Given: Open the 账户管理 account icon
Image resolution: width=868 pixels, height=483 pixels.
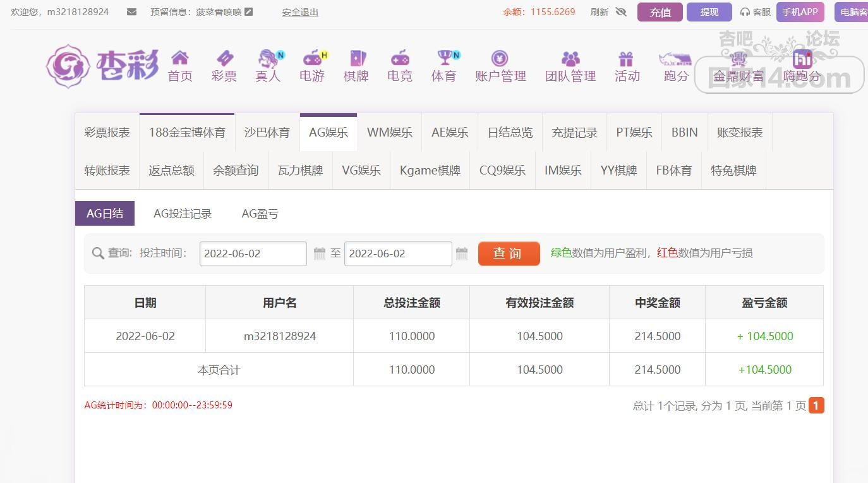Looking at the screenshot, I should click(500, 59).
